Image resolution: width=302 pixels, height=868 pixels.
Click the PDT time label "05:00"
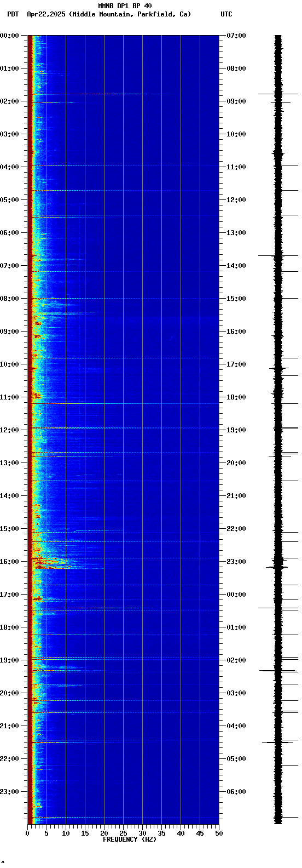9,200
